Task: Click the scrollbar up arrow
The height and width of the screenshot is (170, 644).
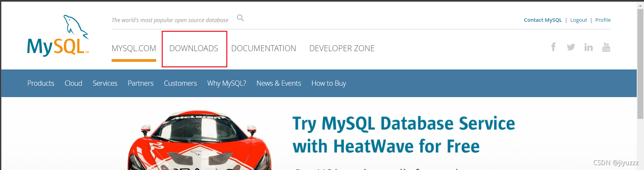Action: click(x=640, y=6)
